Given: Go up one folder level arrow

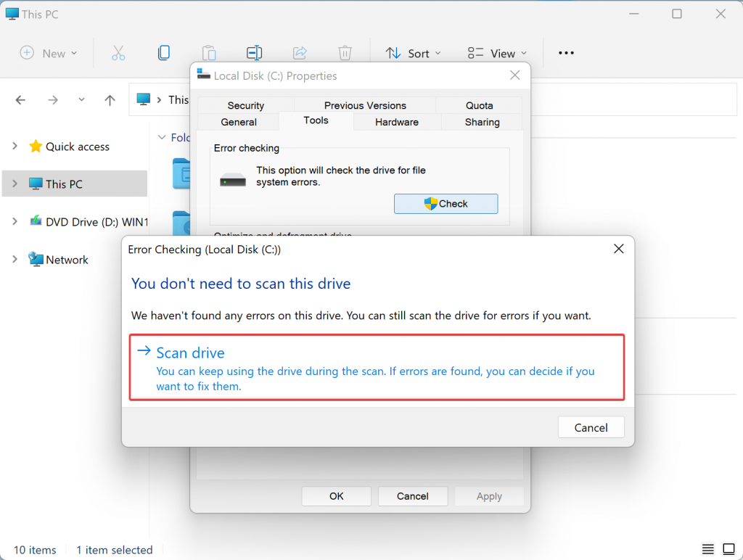Looking at the screenshot, I should tap(110, 100).
